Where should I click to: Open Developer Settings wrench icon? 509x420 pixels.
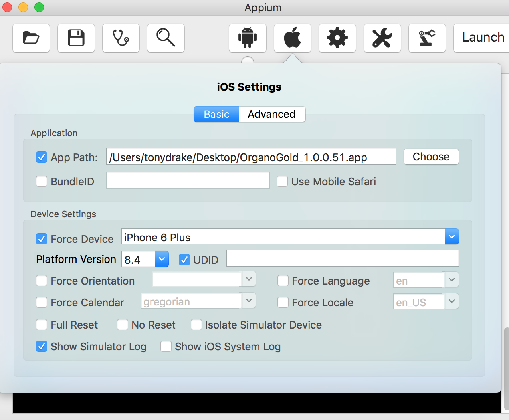click(382, 38)
